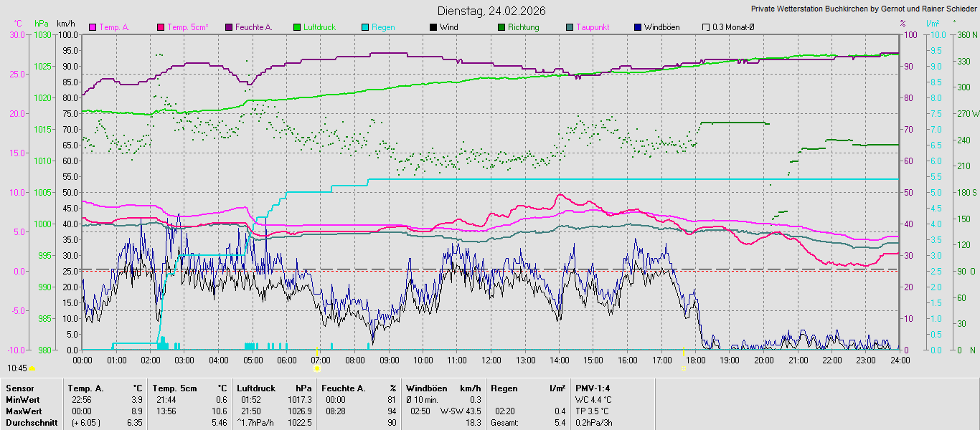
Task: Click the cyan Regen legend square
Action: (x=365, y=27)
